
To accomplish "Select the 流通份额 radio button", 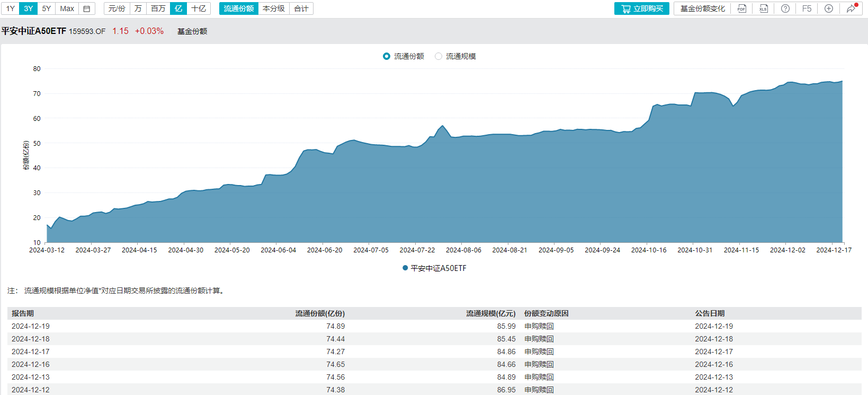I will click(387, 56).
